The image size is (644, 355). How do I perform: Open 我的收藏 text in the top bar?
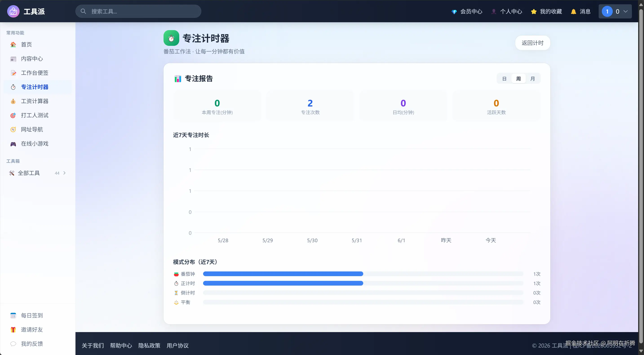coord(551,11)
